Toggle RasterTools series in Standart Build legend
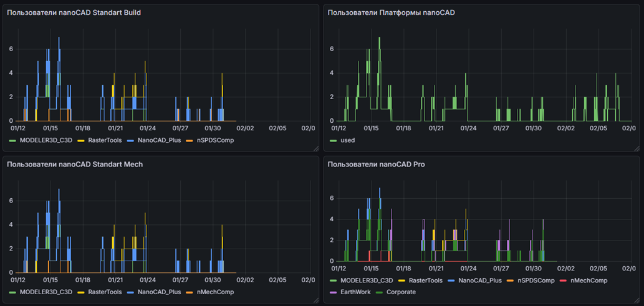Image resolution: width=644 pixels, height=306 pixels. 105,140
